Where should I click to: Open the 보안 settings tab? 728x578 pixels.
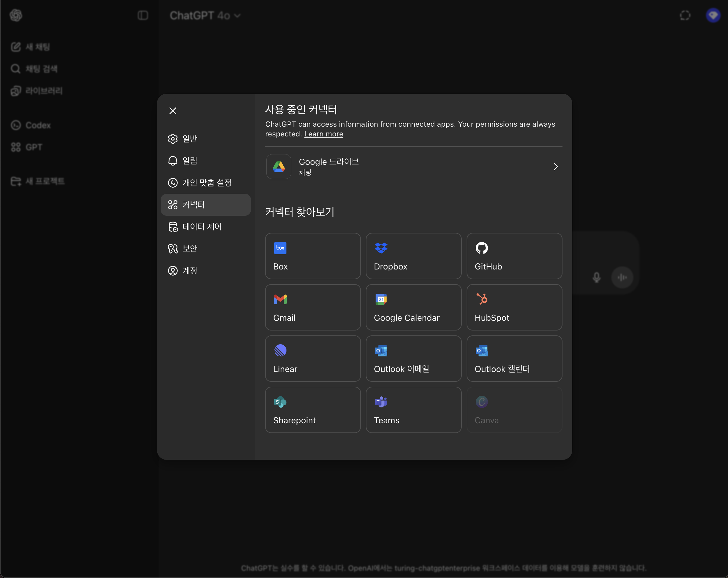(206, 248)
